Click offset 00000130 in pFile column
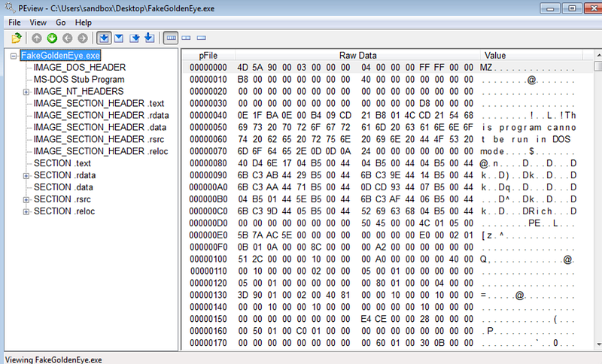 [208, 295]
